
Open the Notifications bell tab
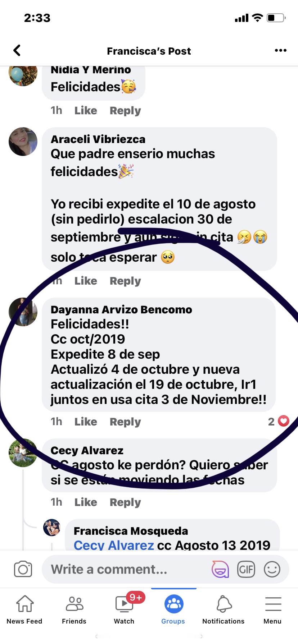pyautogui.click(x=223, y=609)
